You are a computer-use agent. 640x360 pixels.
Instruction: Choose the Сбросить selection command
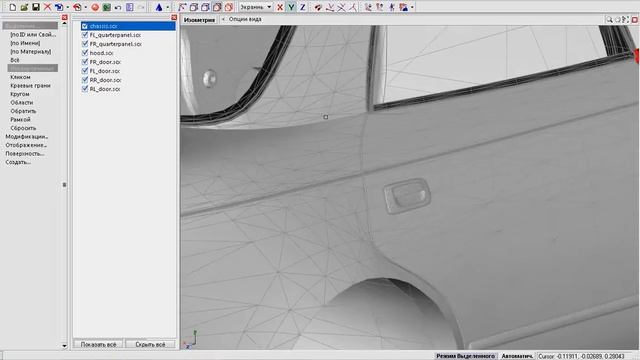[x=23, y=128]
